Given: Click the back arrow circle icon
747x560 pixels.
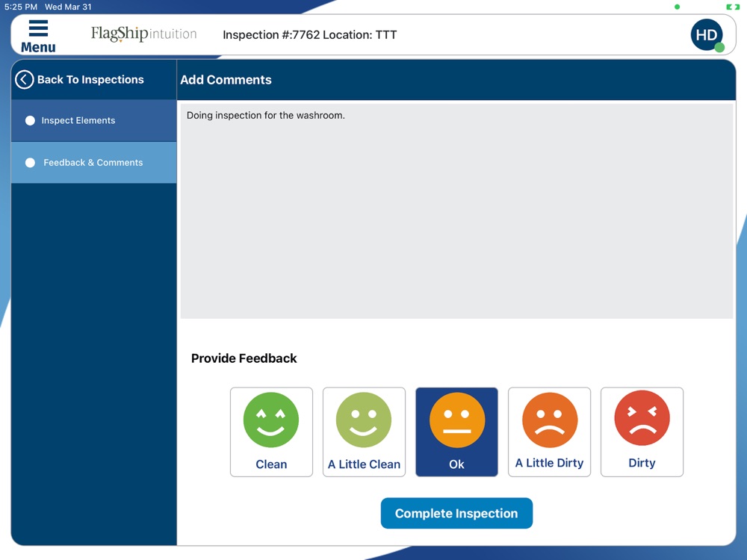Looking at the screenshot, I should coord(25,80).
